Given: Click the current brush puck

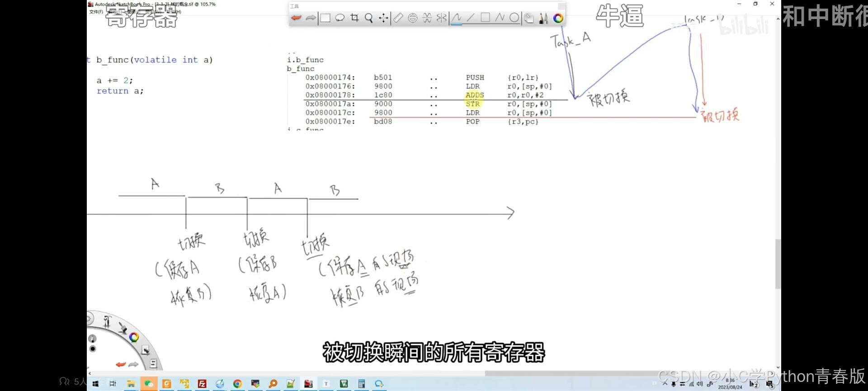Looking at the screenshot, I should pos(92,339).
